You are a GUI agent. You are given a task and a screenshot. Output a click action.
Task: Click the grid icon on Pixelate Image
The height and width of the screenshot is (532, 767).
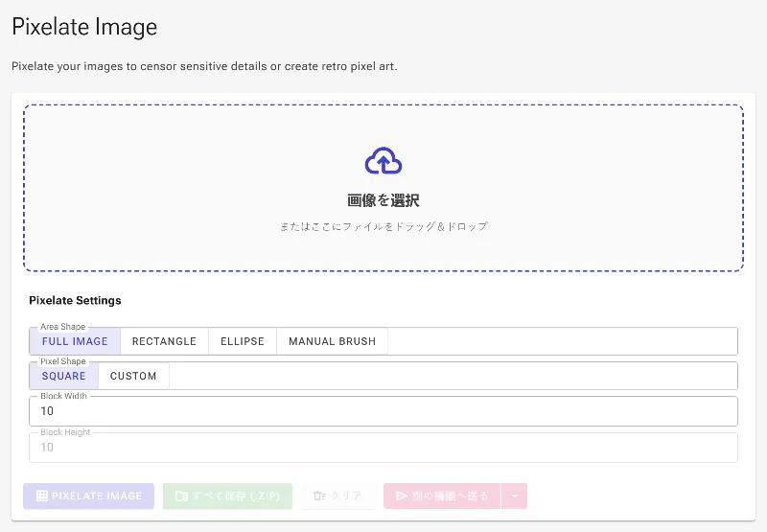(42, 496)
